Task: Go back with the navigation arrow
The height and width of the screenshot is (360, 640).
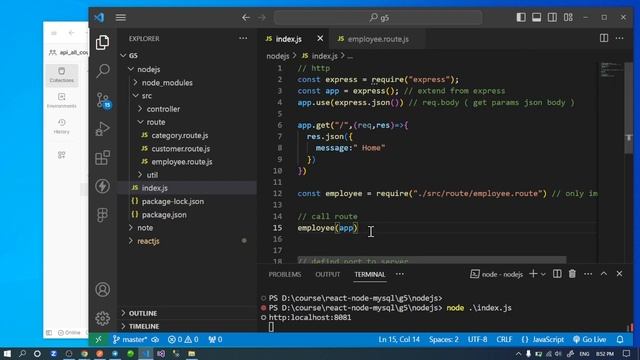Action: click(246, 17)
